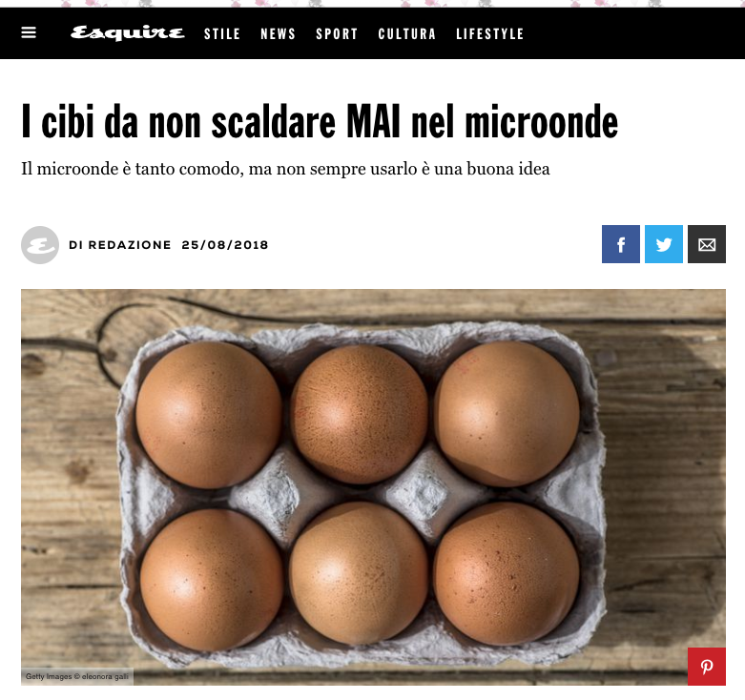Share the article on Twitter
Screen dimensions: 745x700
point(664,244)
